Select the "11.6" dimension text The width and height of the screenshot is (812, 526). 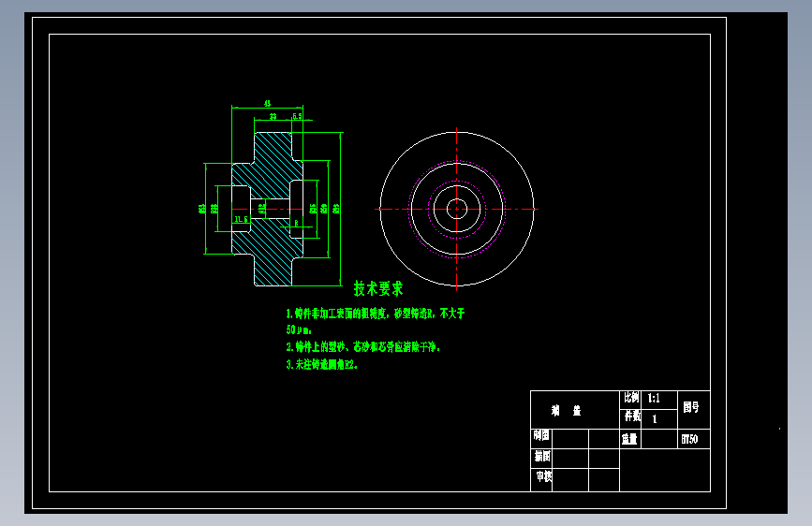(x=241, y=220)
